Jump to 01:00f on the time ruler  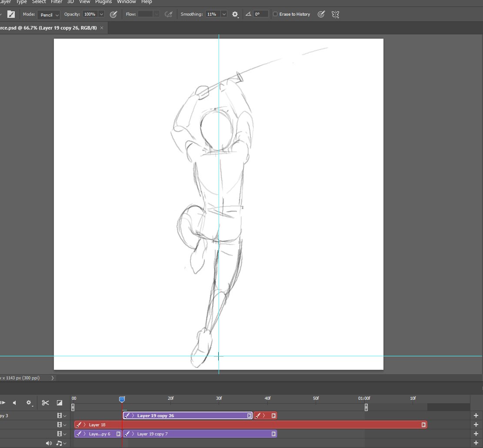tap(364, 398)
